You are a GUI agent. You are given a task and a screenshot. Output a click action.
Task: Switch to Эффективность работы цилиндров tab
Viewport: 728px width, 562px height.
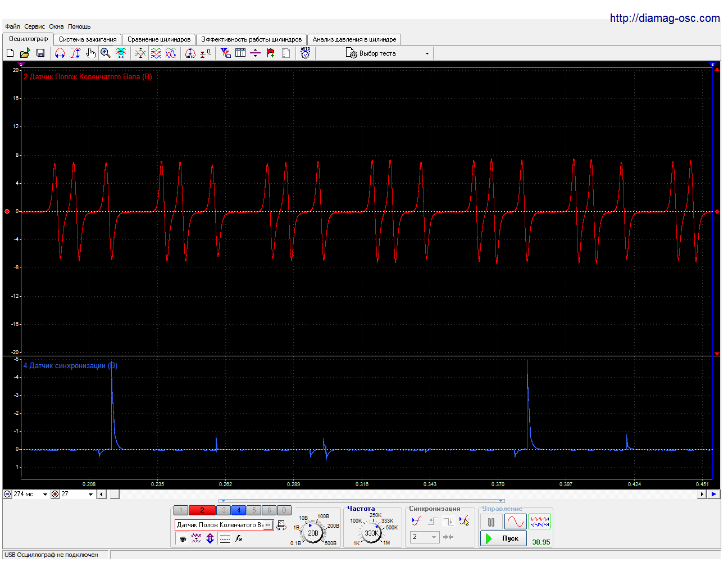(252, 39)
